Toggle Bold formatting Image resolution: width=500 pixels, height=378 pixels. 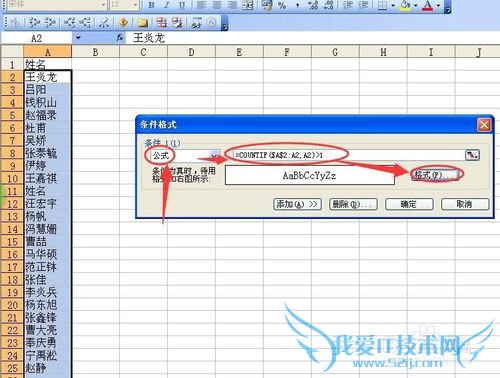[152, 5]
